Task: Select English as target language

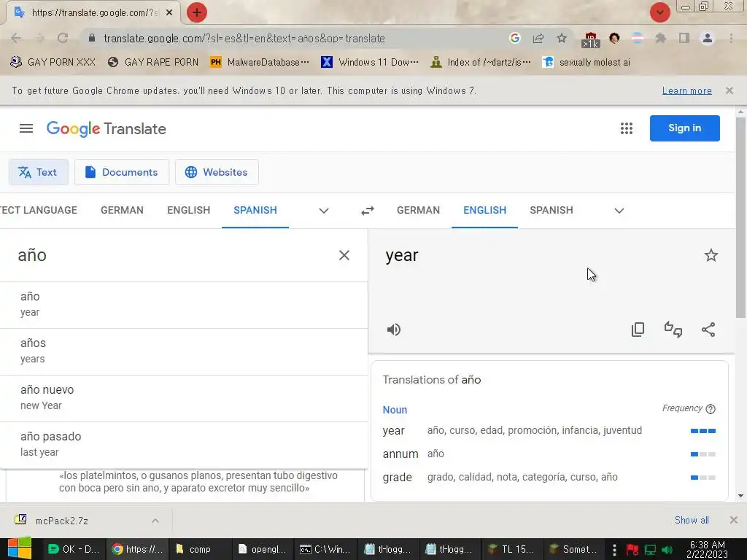Action: [484, 210]
